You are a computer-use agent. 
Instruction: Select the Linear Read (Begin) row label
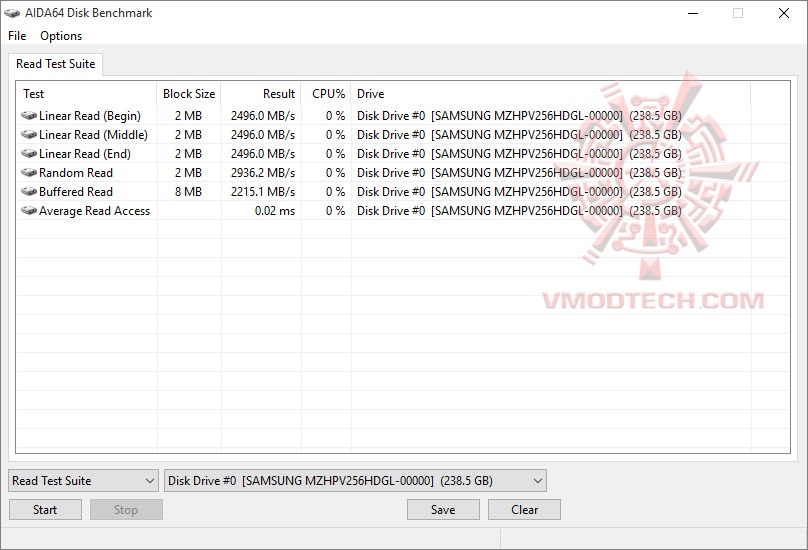pos(90,116)
